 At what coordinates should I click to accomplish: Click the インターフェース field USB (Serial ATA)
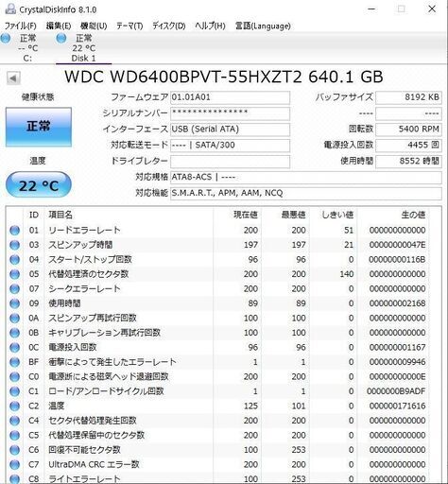(x=230, y=130)
